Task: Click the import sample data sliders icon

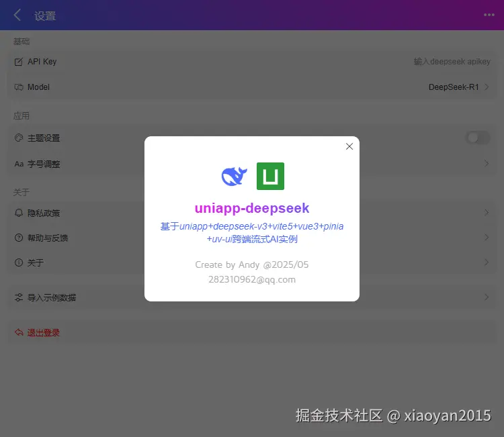Action: point(19,297)
